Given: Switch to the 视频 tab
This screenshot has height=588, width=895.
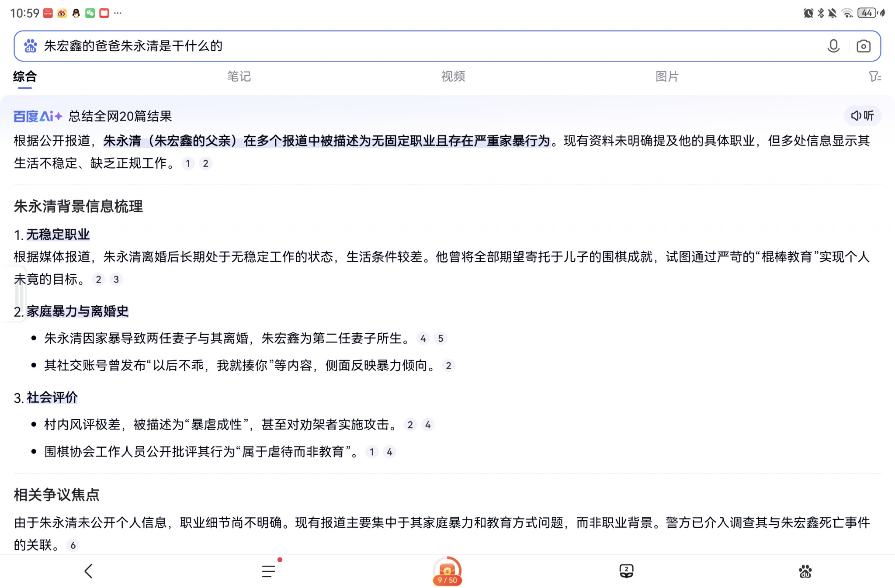Looking at the screenshot, I should pos(453,77).
